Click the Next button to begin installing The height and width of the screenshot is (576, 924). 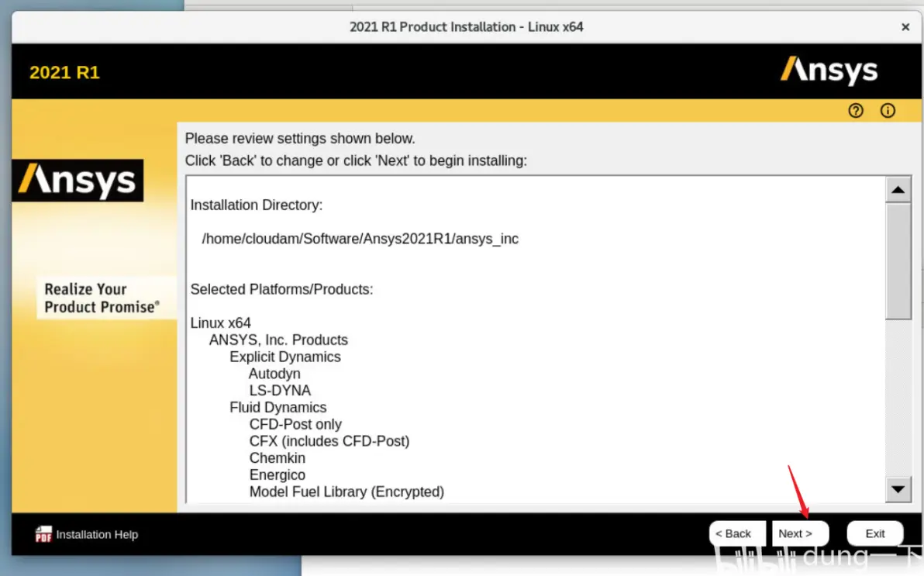click(800, 533)
